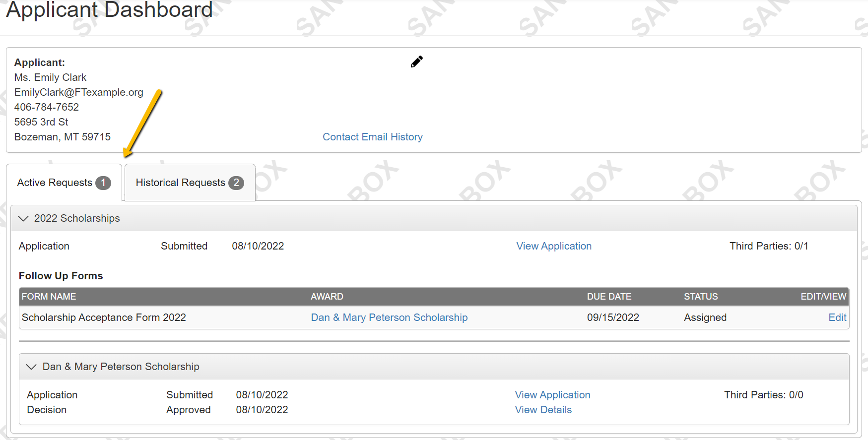Click the DUE DATE column header

pos(609,297)
